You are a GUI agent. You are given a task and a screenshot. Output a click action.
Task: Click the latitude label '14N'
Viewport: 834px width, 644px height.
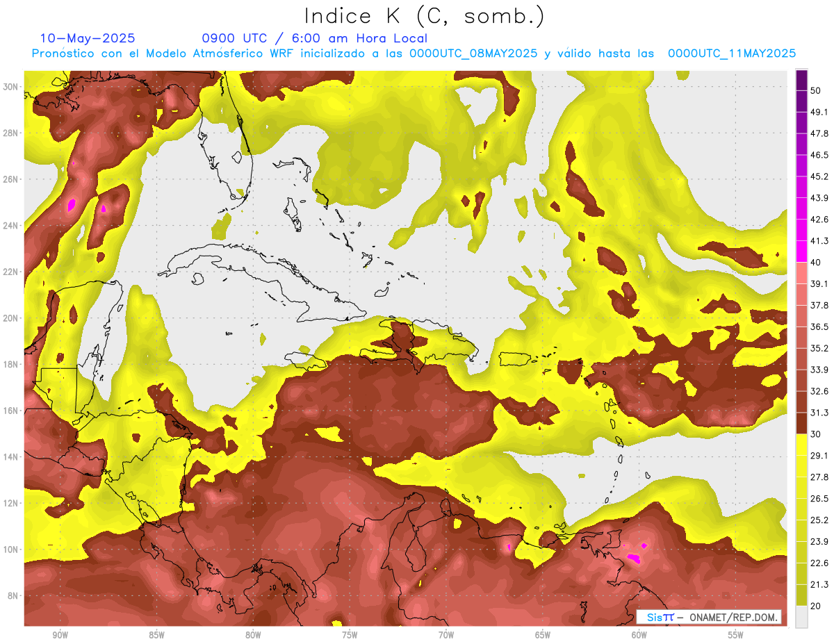[x=12, y=457]
